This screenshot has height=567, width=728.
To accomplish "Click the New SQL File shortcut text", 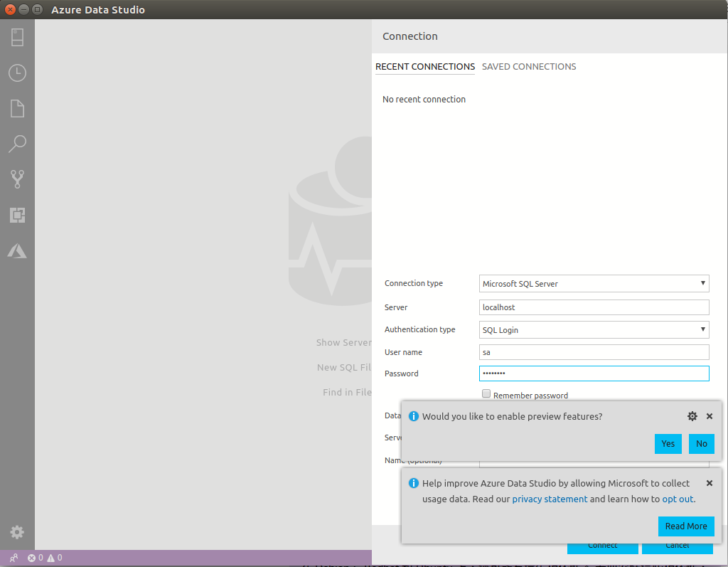I will click(x=344, y=367).
